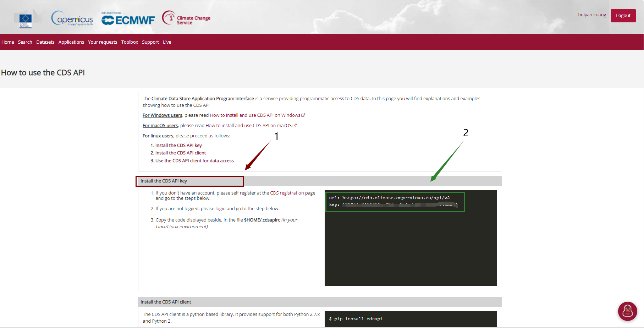Open the Toolbox page
The height and width of the screenshot is (328, 644).
pos(130,42)
